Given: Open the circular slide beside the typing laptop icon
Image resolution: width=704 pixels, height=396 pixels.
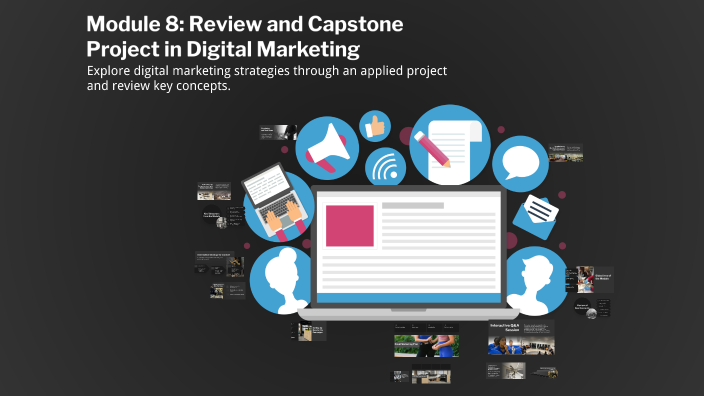Looking at the screenshot, I should [223, 217].
